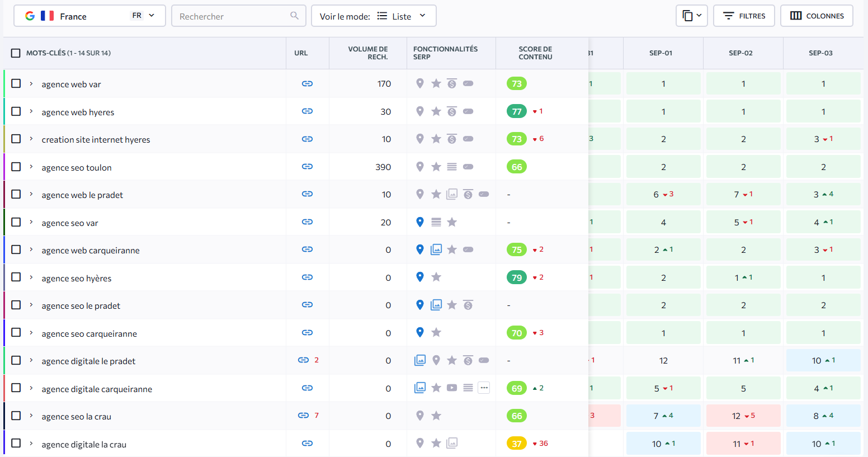Click local pack pin icon for agence web var

(420, 83)
